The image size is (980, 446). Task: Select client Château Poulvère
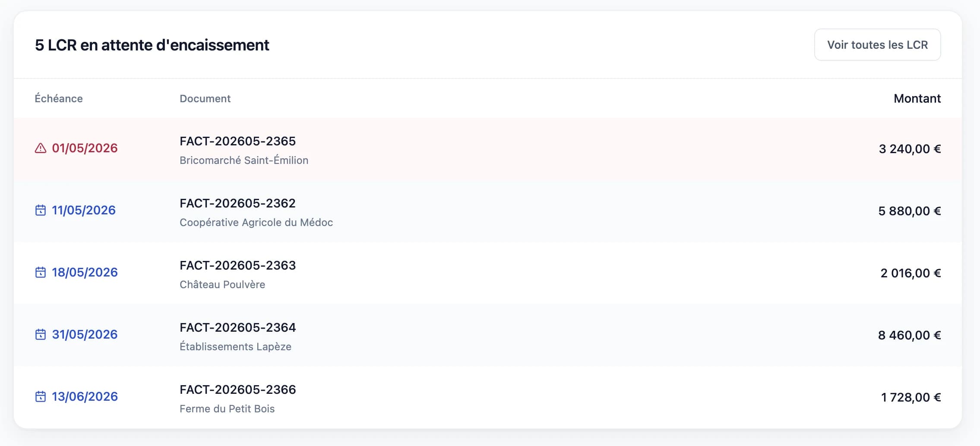point(222,285)
